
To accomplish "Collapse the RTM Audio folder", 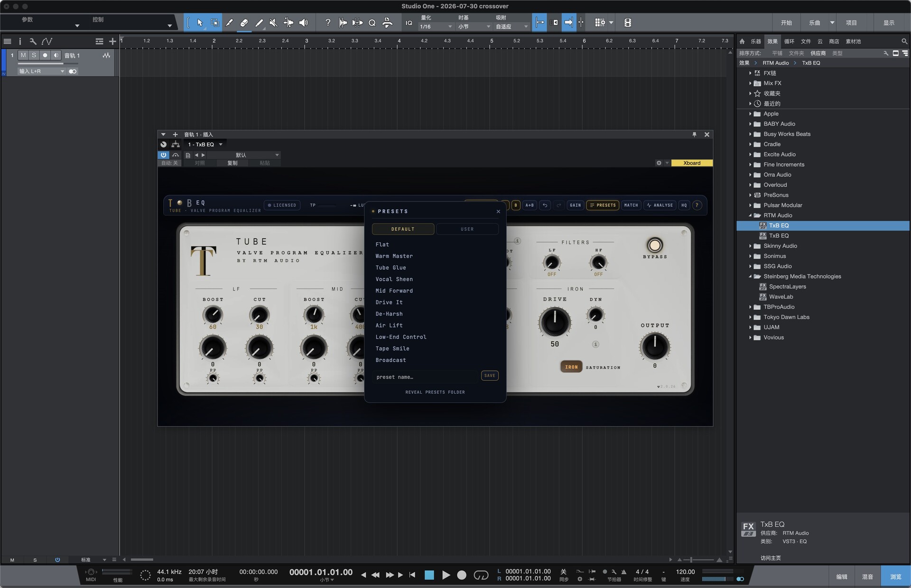I will point(750,215).
